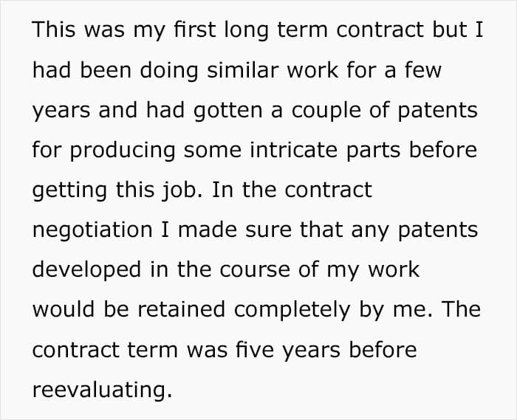Click the word 'gotten' in third line

click(x=227, y=110)
